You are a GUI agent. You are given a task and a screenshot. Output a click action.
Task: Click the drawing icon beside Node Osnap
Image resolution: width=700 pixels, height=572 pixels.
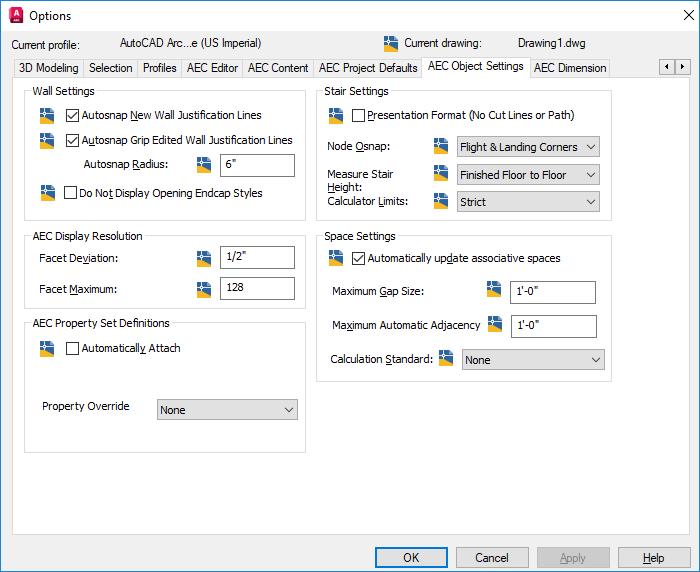tap(441, 147)
